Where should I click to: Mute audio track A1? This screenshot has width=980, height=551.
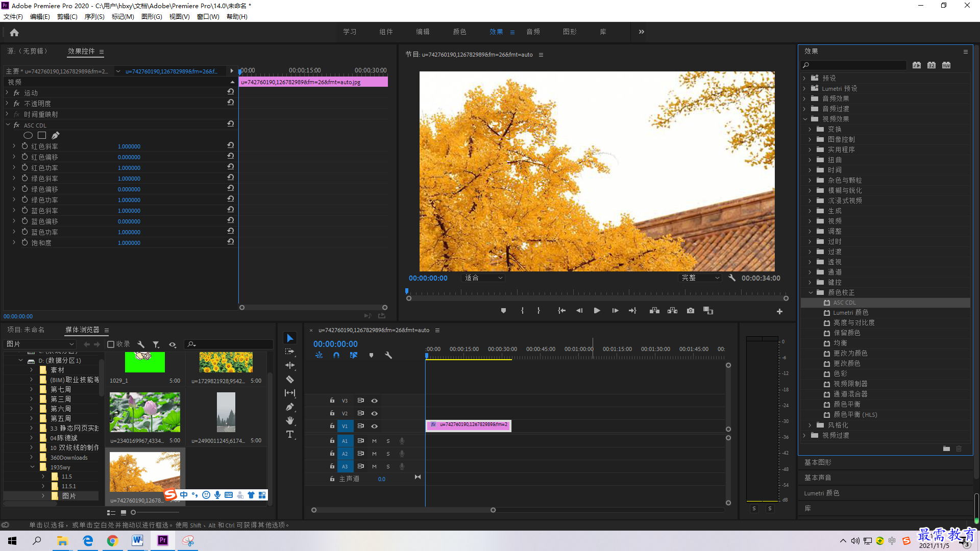[374, 441]
